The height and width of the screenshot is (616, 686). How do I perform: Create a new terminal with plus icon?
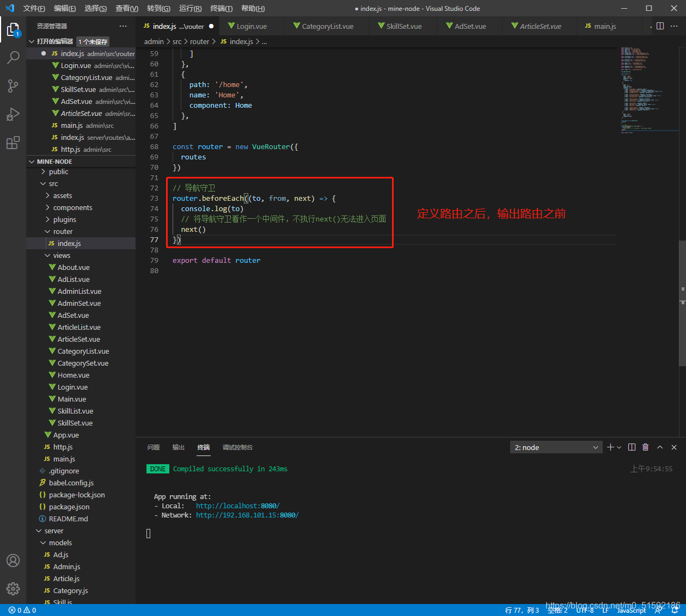tap(610, 447)
